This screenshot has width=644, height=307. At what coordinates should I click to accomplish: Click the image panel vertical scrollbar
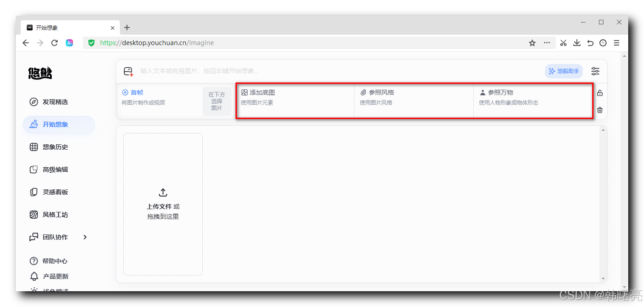pos(603,204)
